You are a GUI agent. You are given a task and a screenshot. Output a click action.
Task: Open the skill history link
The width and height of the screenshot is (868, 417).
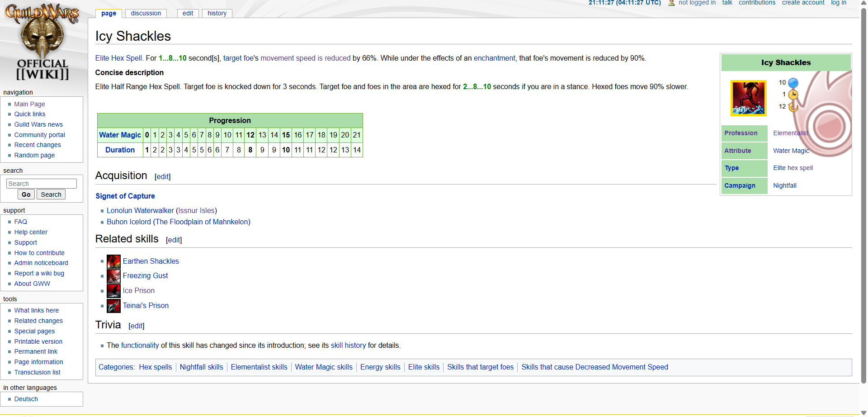click(348, 345)
